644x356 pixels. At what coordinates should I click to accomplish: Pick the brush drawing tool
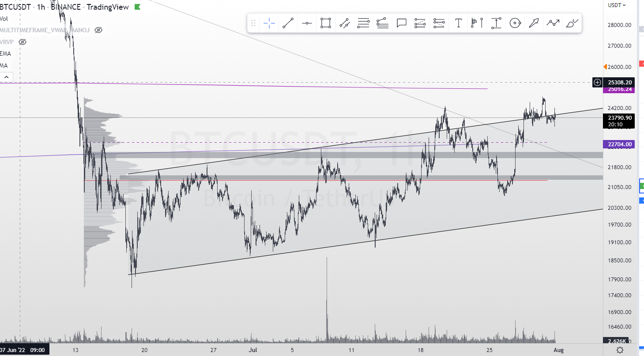(572, 23)
